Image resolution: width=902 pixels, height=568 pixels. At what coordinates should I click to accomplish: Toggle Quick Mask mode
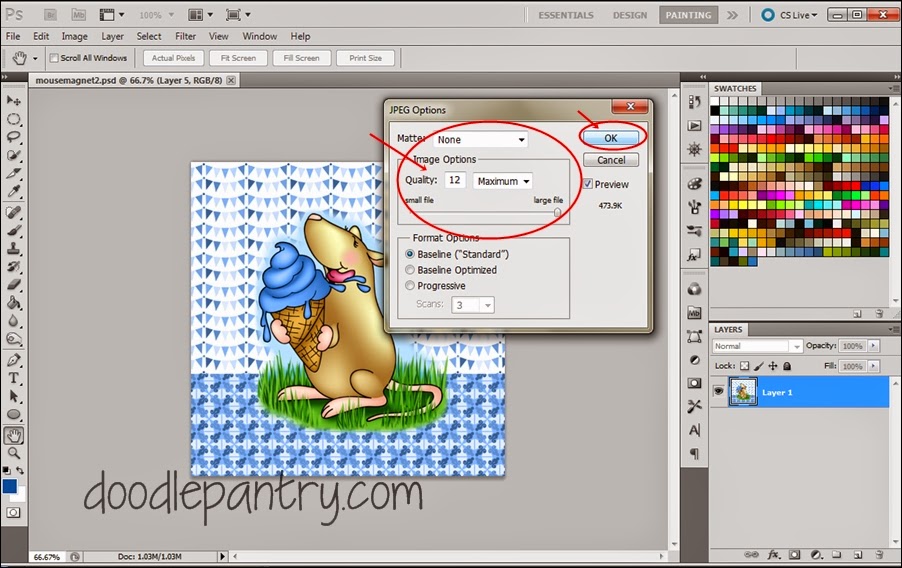[13, 512]
